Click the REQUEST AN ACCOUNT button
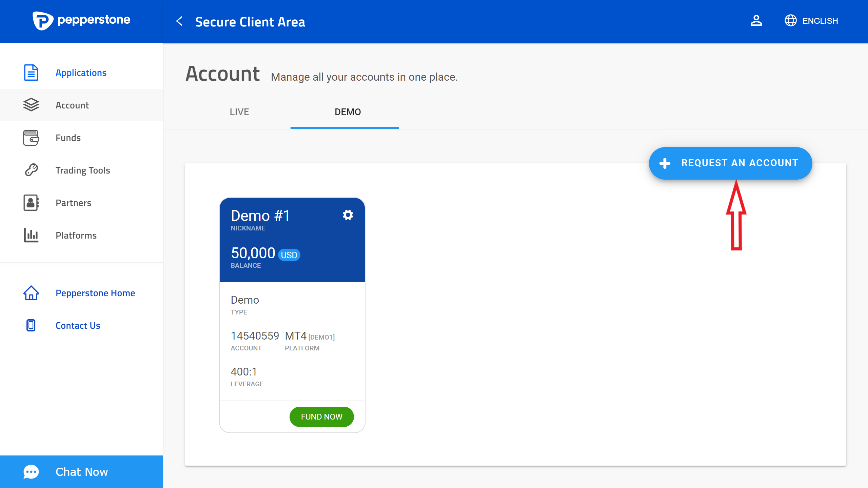 click(x=730, y=163)
